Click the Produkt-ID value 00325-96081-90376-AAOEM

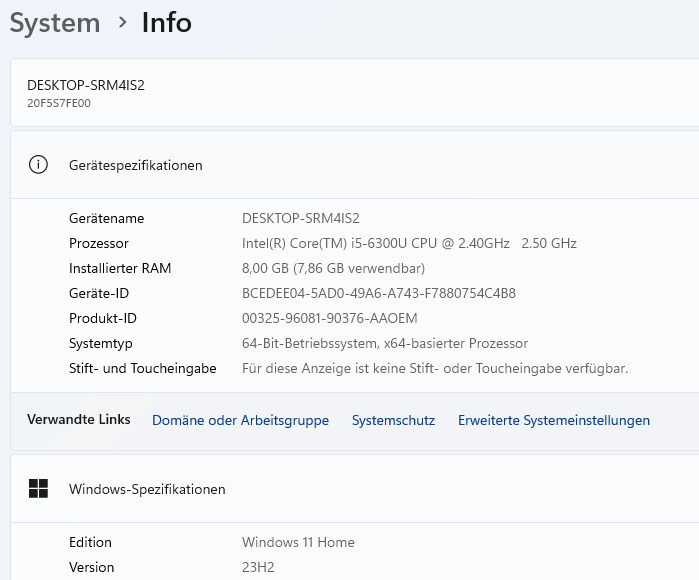tap(329, 318)
